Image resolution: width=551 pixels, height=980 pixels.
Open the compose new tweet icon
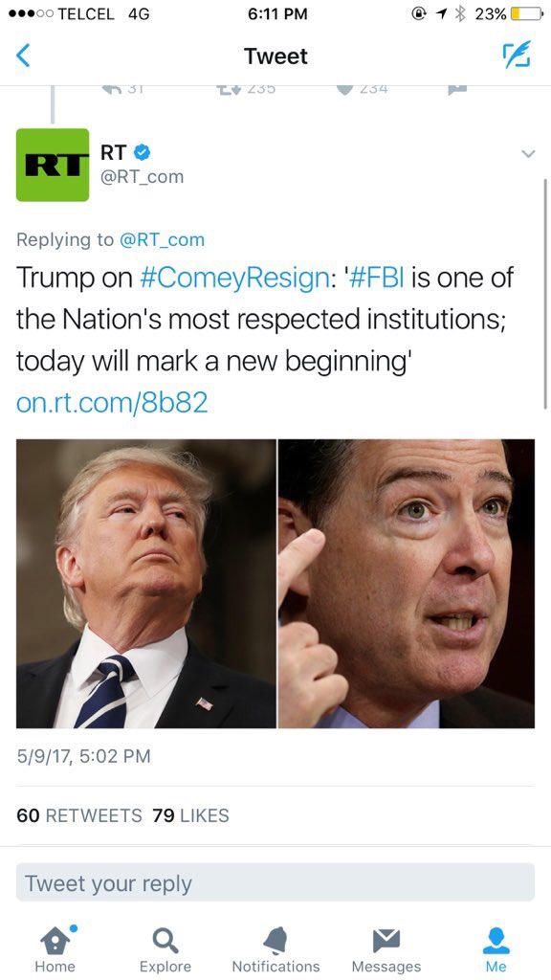[x=517, y=55]
